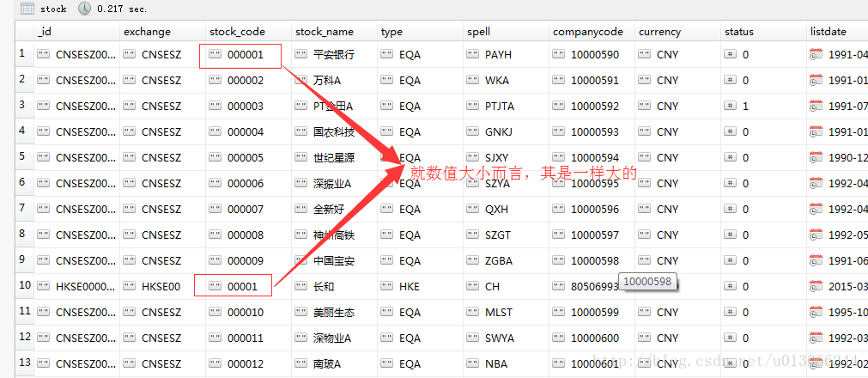Select stock_name cell 美丽生态
The height and width of the screenshot is (378, 868).
[x=334, y=312]
